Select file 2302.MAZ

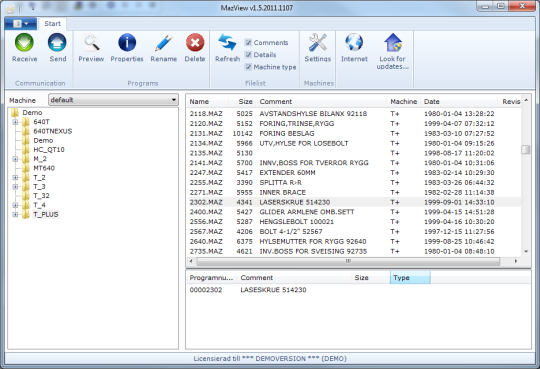coord(354,202)
